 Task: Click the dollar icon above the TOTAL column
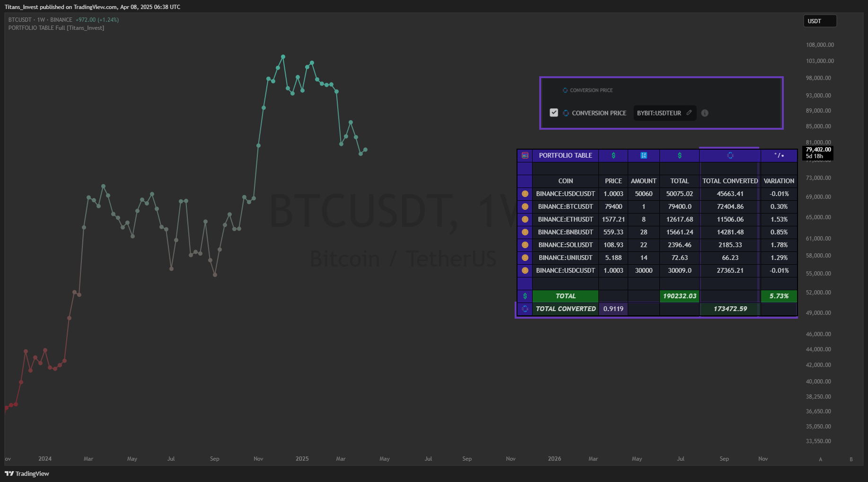click(x=680, y=155)
